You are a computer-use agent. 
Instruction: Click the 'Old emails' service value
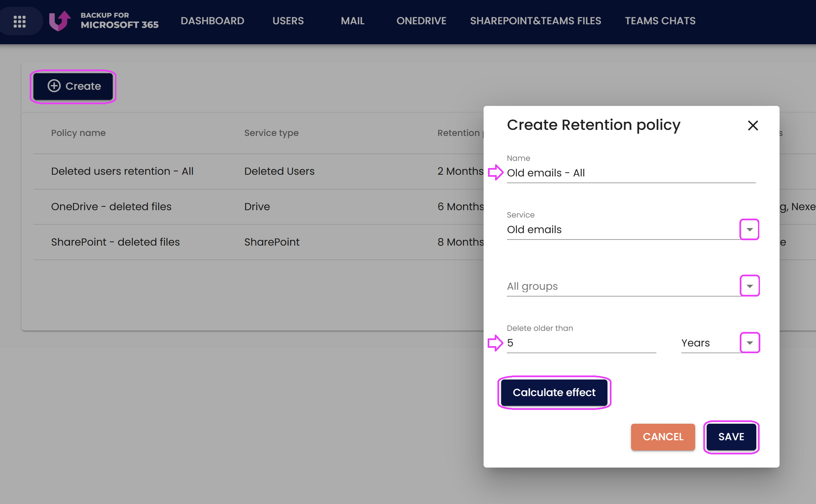coord(534,230)
